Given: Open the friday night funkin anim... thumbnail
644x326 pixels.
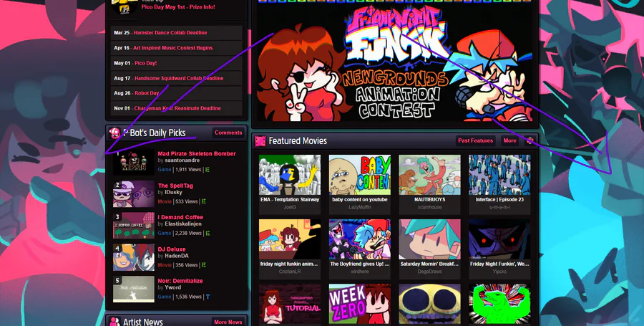Looking at the screenshot, I should click(x=290, y=239).
